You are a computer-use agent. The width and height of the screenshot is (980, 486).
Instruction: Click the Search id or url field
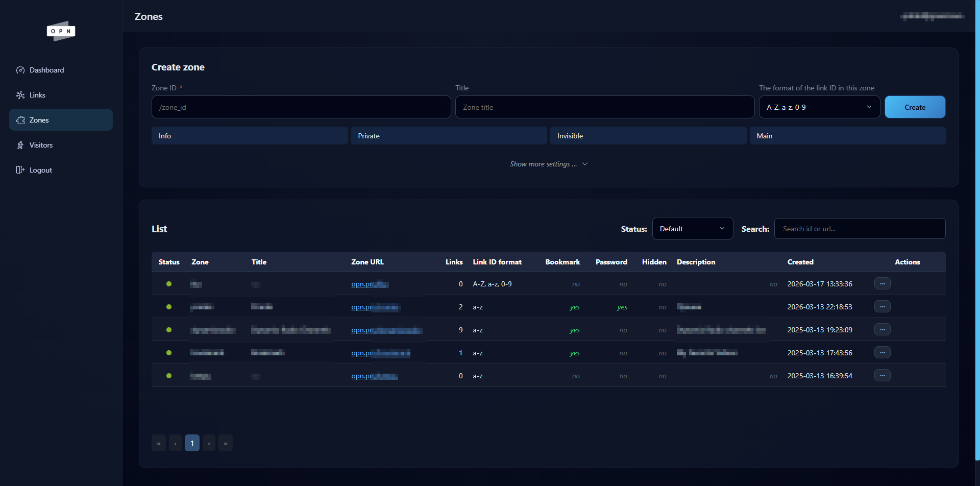click(860, 228)
